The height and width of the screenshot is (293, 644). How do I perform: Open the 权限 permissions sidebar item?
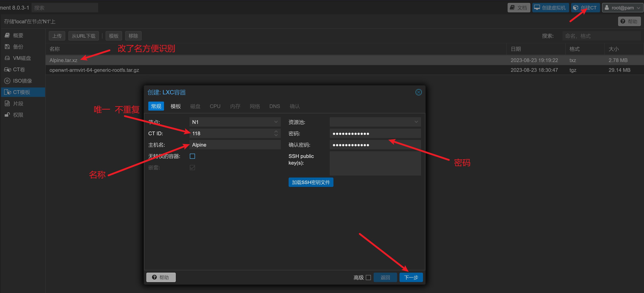pyautogui.click(x=18, y=115)
